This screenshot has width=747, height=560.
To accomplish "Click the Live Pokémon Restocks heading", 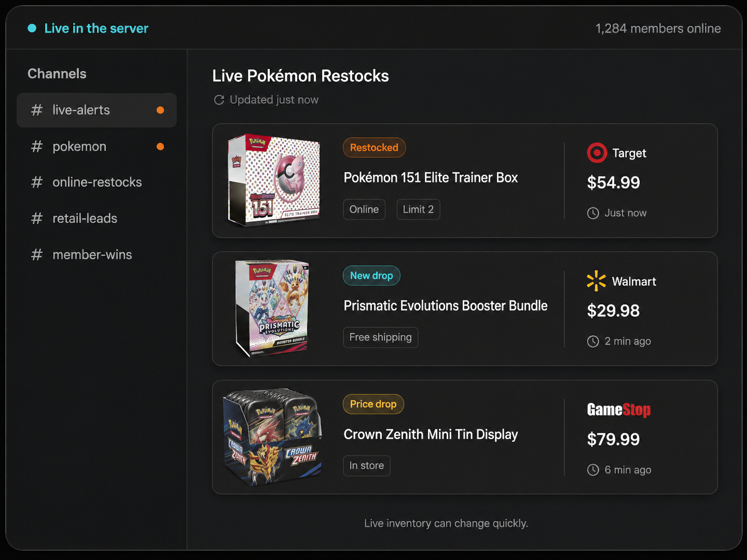I will [301, 76].
